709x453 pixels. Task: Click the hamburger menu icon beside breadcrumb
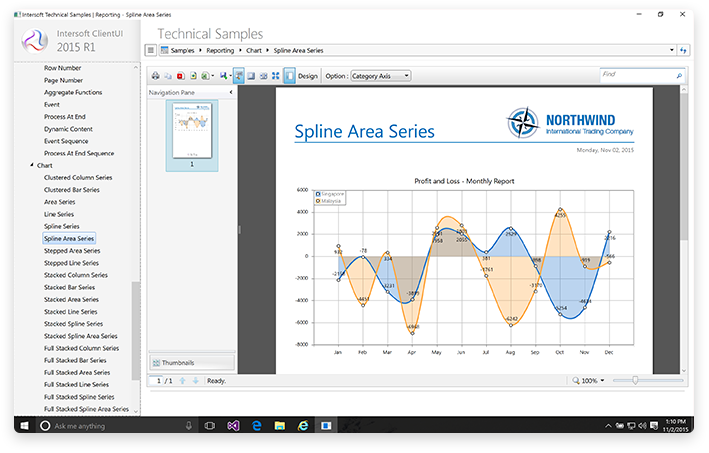tap(152, 49)
